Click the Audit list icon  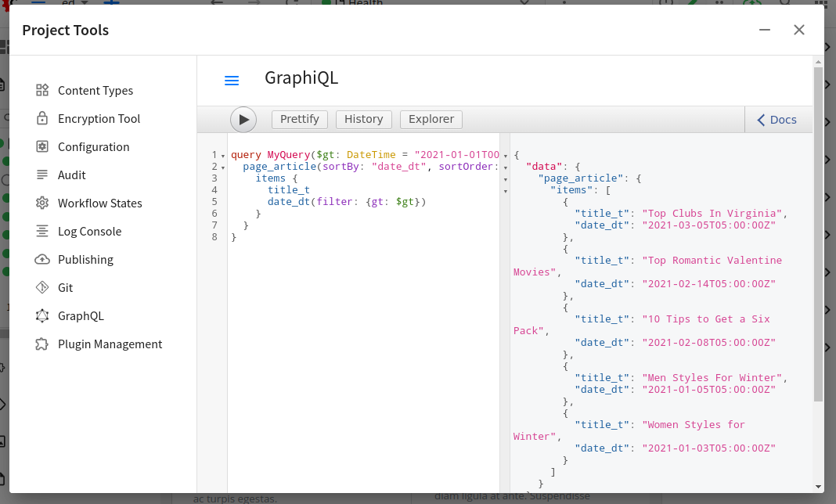click(x=42, y=175)
